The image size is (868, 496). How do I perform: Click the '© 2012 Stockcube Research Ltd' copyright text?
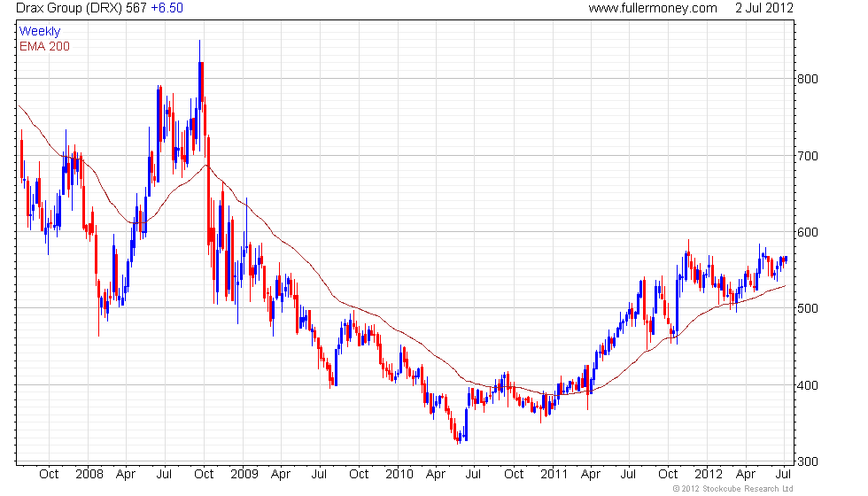pyautogui.click(x=733, y=489)
